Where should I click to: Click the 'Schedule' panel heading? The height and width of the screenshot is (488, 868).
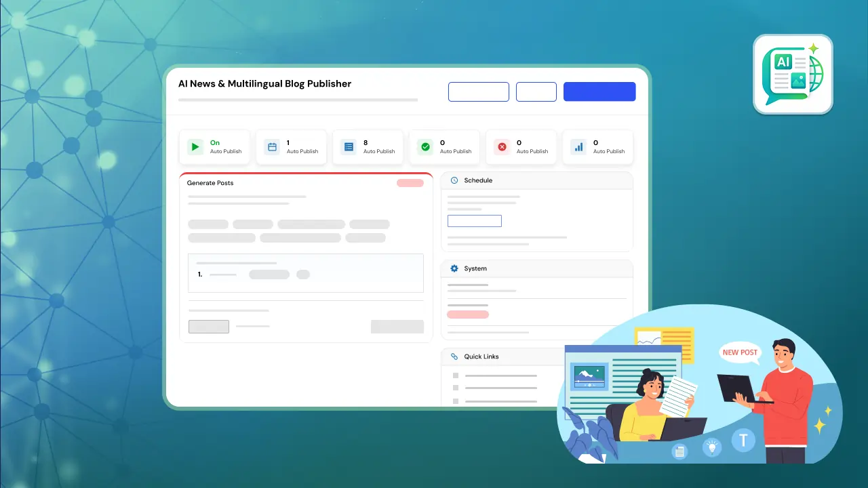pos(478,180)
